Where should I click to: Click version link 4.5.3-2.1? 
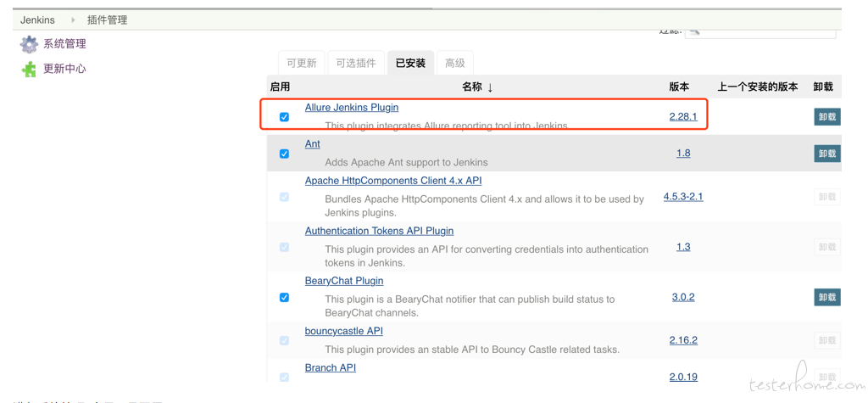tap(683, 196)
